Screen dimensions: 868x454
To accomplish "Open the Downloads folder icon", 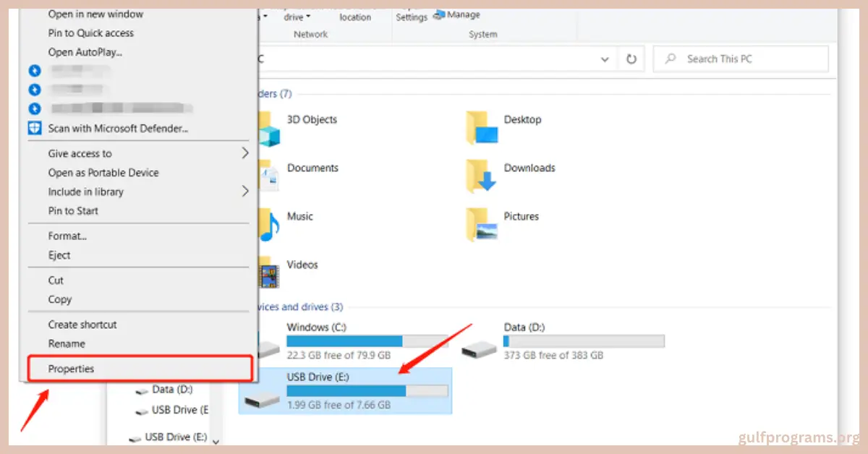I will [x=482, y=176].
